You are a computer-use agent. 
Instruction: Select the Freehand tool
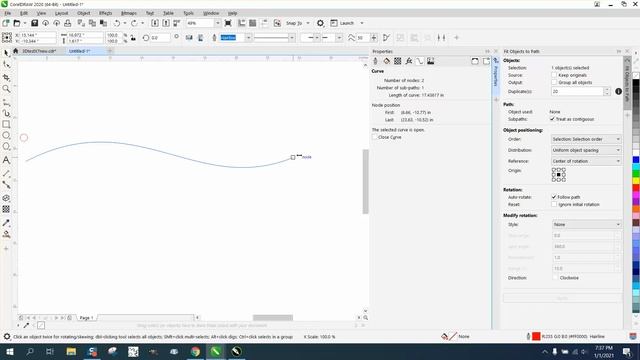click(6, 102)
